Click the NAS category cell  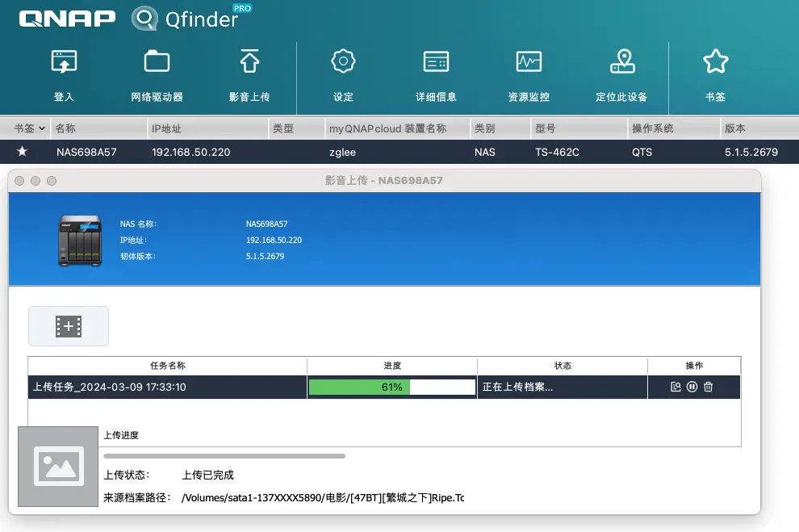click(484, 152)
